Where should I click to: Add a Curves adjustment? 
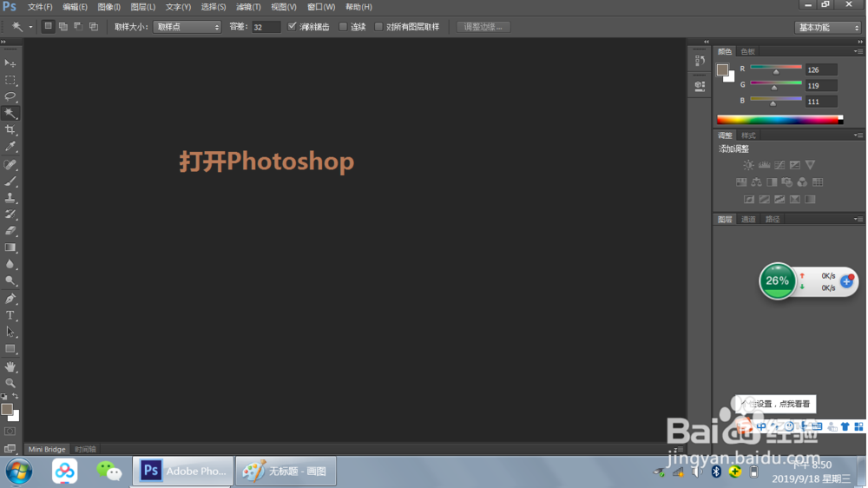click(x=779, y=165)
